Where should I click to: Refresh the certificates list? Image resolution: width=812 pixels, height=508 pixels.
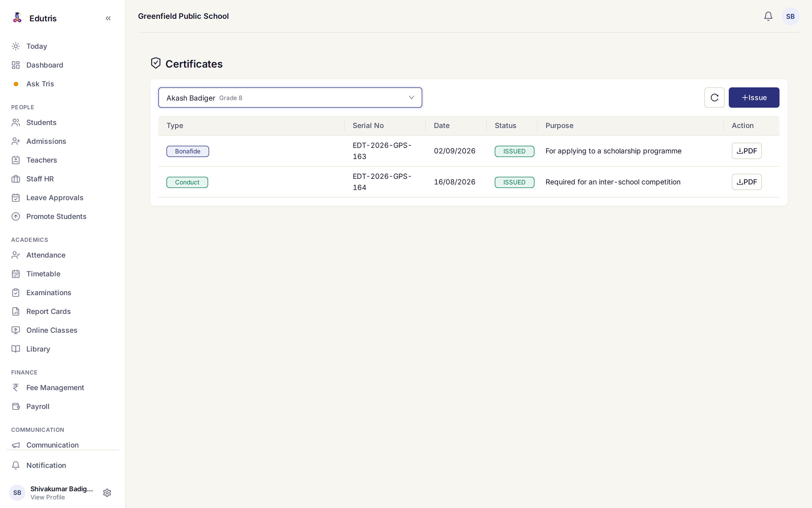tap(714, 98)
